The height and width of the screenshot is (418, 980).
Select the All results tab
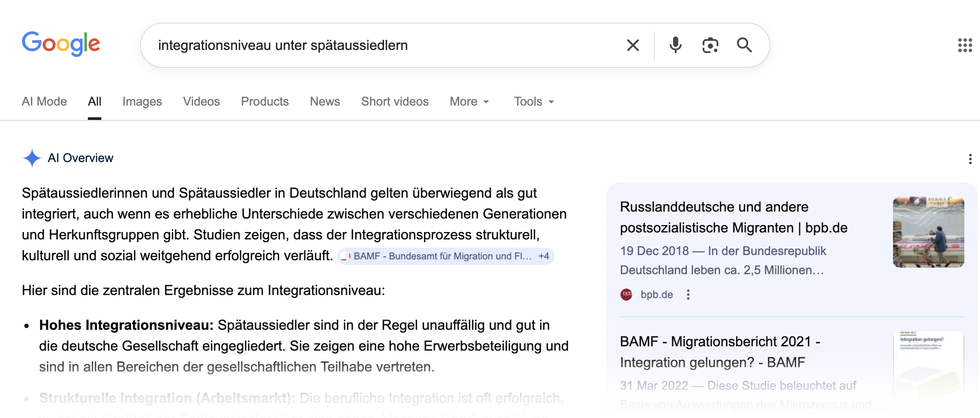94,102
